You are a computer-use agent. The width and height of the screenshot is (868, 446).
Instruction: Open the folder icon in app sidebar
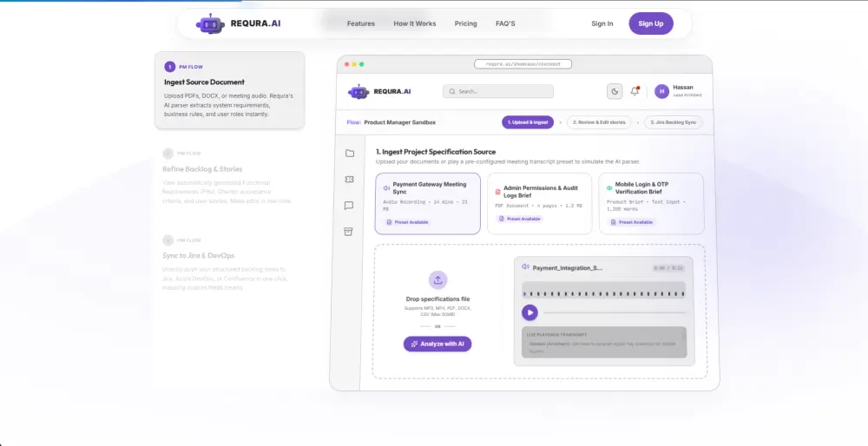coord(349,154)
